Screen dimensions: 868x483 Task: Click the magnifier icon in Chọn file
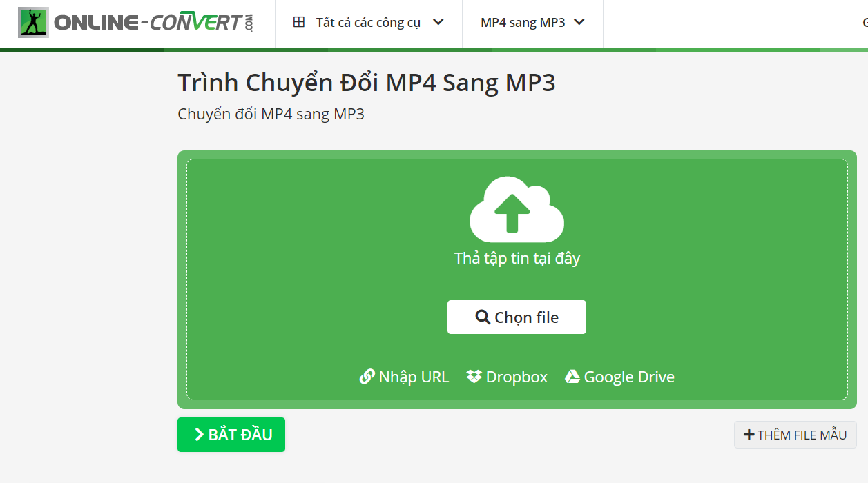483,317
